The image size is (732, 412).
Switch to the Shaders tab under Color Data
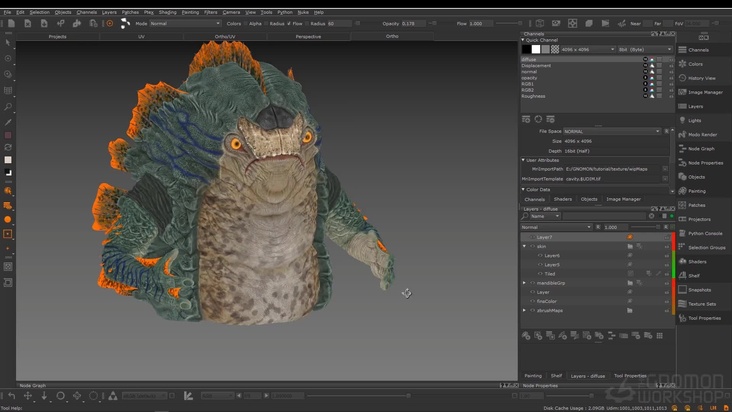coord(563,199)
